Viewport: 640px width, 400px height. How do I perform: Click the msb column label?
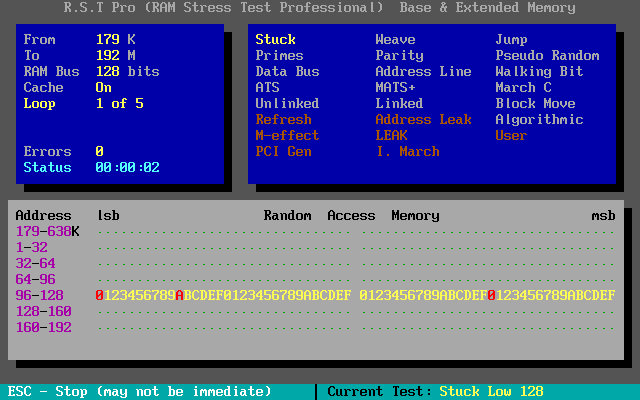[603, 216]
